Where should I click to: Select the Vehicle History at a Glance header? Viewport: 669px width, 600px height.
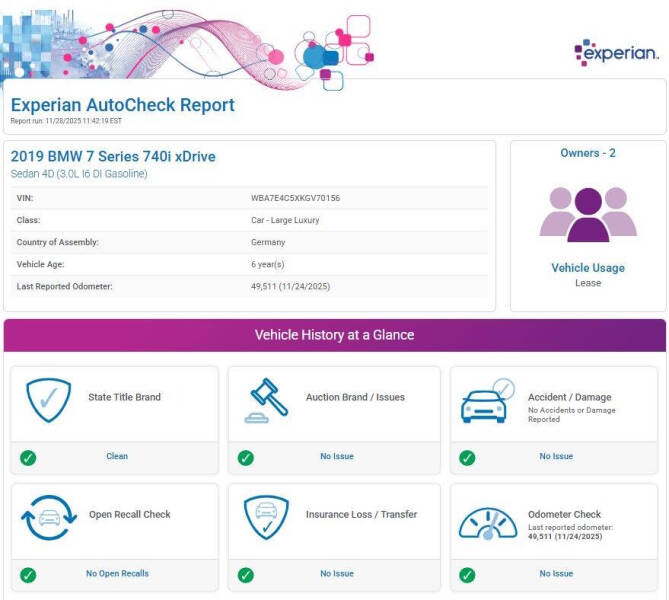(334, 335)
